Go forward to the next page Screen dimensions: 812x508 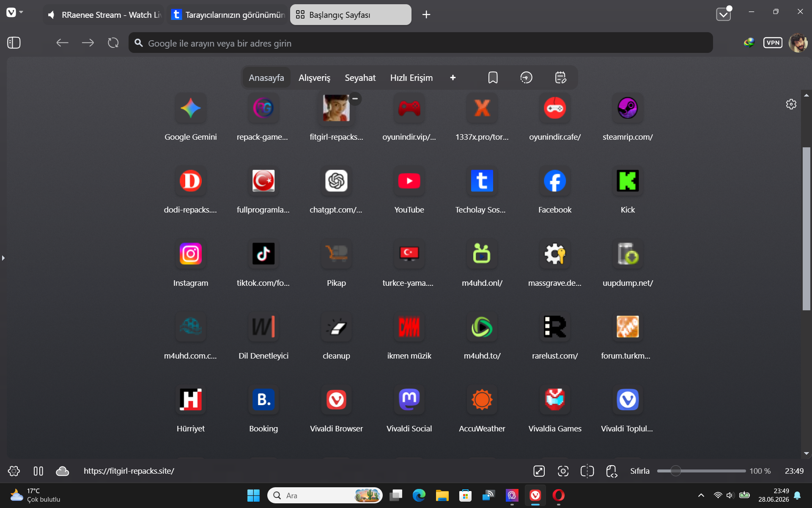coord(88,43)
